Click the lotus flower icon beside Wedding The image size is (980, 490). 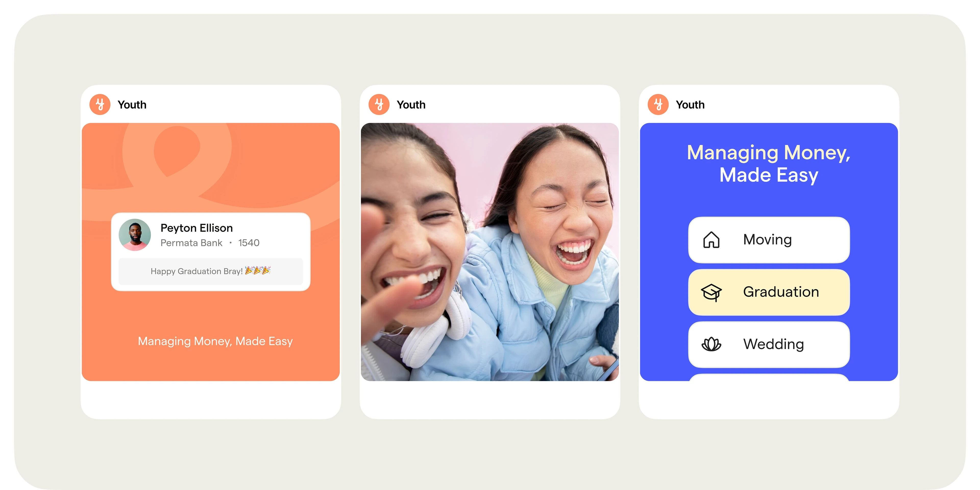[x=711, y=344]
